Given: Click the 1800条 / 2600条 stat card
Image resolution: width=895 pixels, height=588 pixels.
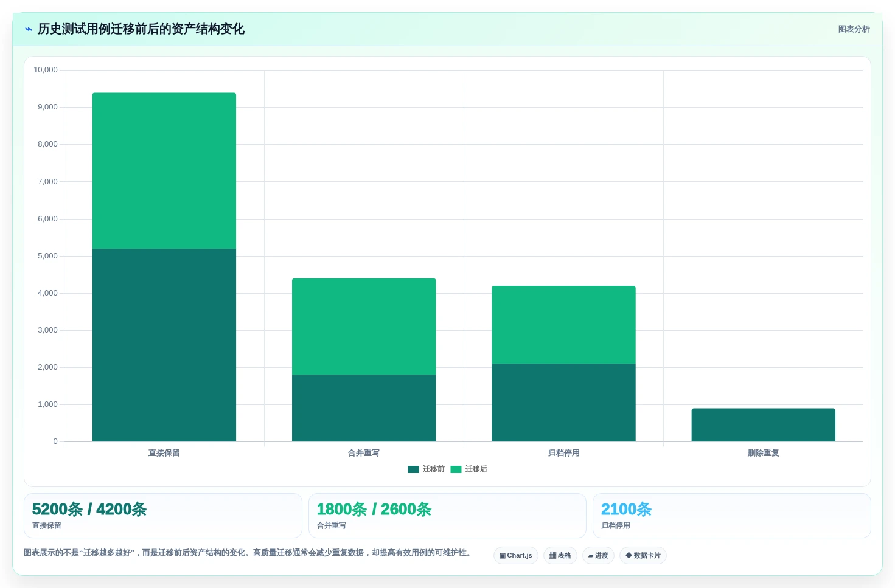Looking at the screenshot, I should click(447, 516).
